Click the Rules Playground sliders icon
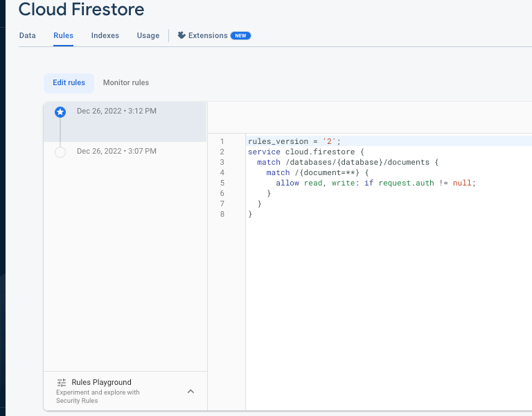 (x=62, y=383)
